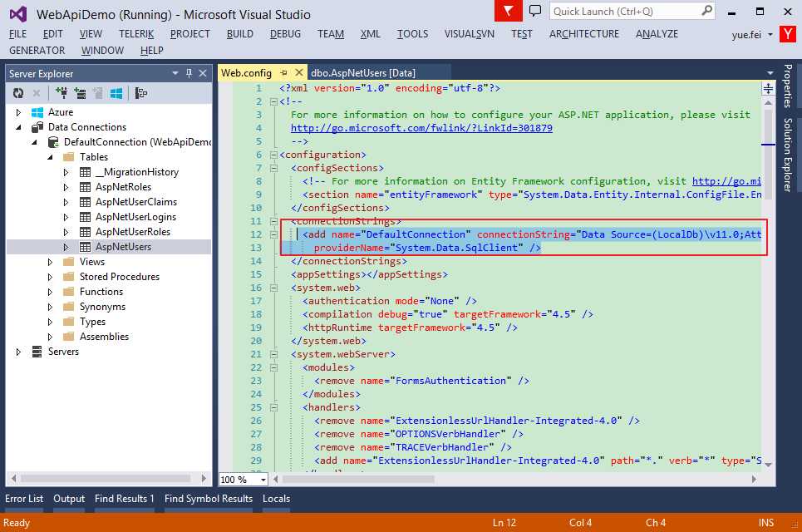
Task: Open the VISUALSVN menu
Action: pos(470,34)
